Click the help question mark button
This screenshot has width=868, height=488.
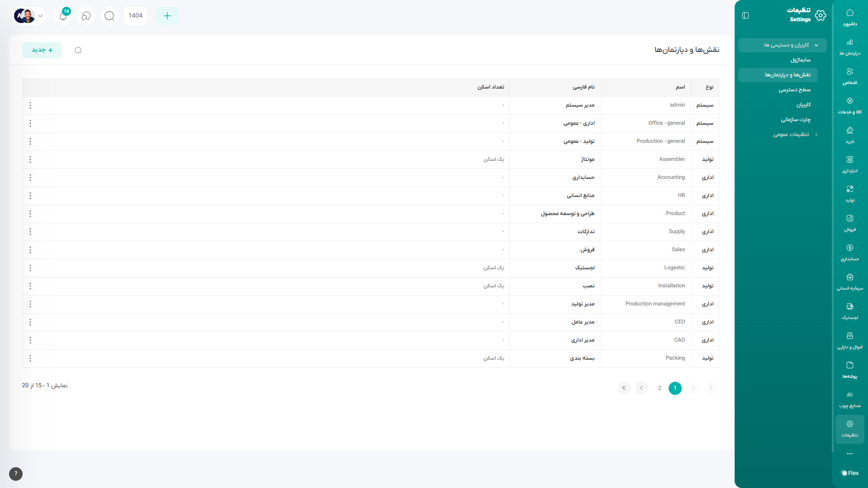click(x=16, y=474)
